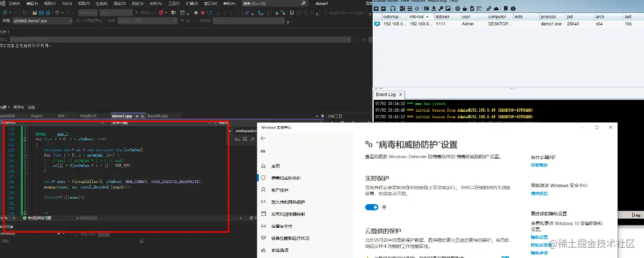Click the 隐私设置 link

point(539,237)
